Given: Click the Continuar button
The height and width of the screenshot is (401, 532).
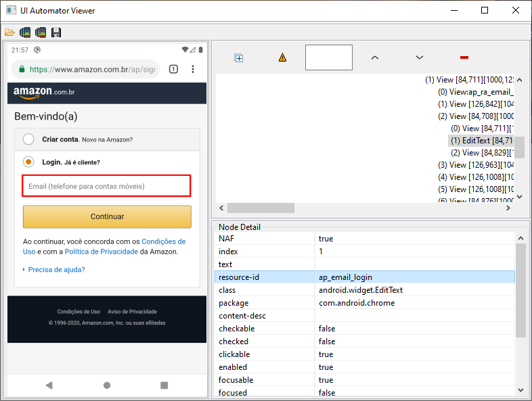Looking at the screenshot, I should (107, 216).
